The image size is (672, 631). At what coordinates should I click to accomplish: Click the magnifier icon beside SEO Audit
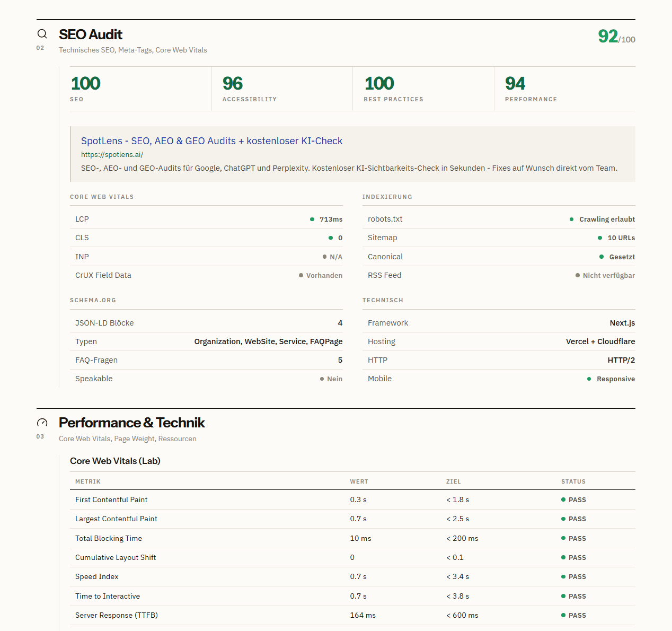tap(42, 34)
